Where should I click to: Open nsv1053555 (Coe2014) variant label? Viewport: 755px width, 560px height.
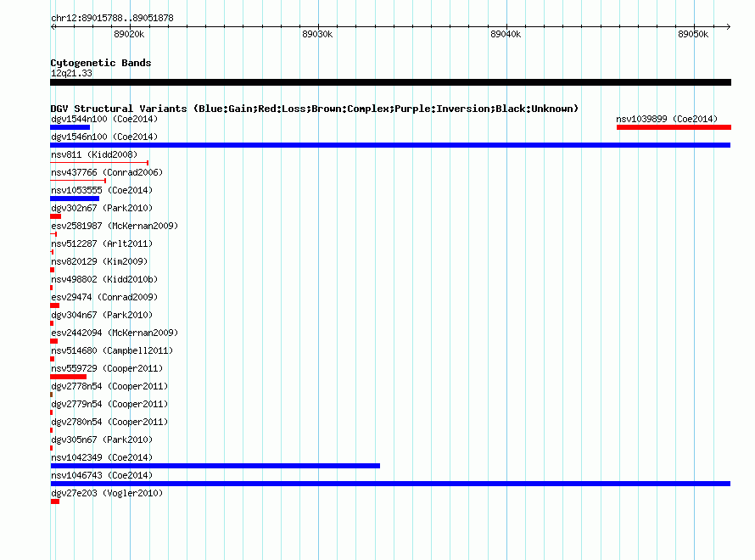(x=102, y=190)
